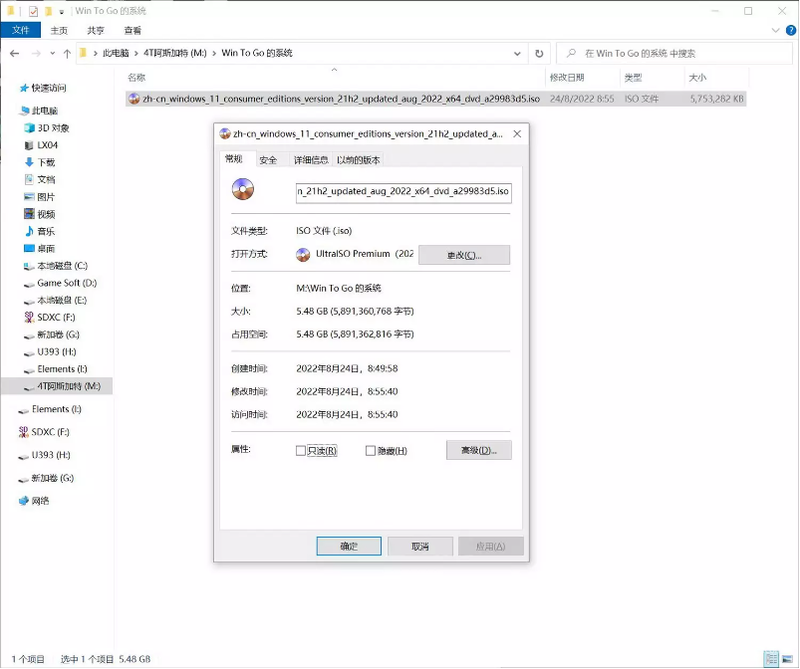Open the 3D 对象 folder
Screen dimensions: 800x669
(x=47, y=128)
